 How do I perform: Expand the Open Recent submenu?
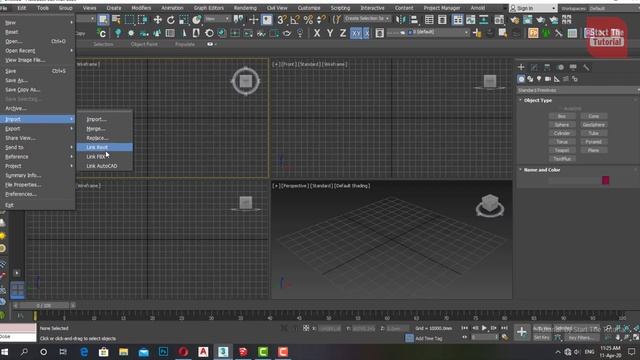(38, 51)
